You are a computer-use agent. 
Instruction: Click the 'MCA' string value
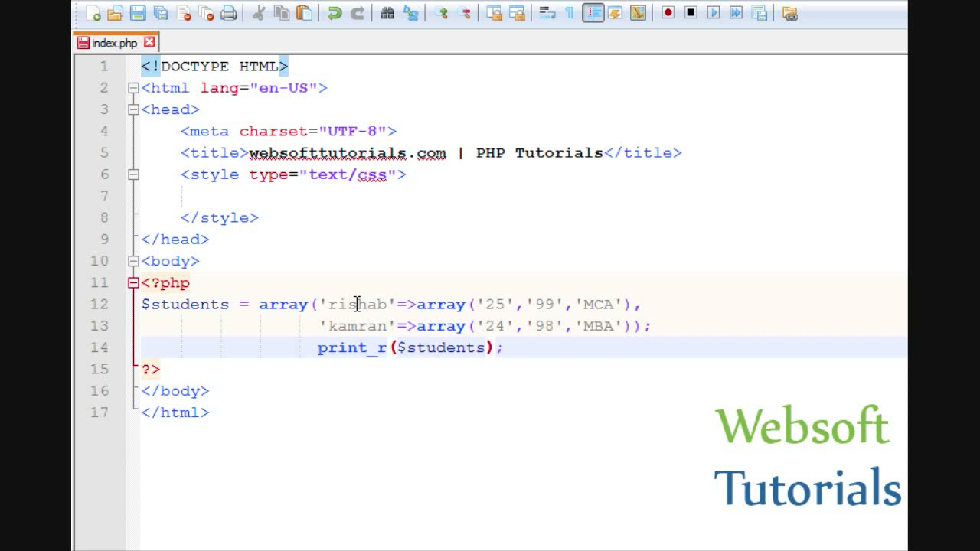[599, 305]
